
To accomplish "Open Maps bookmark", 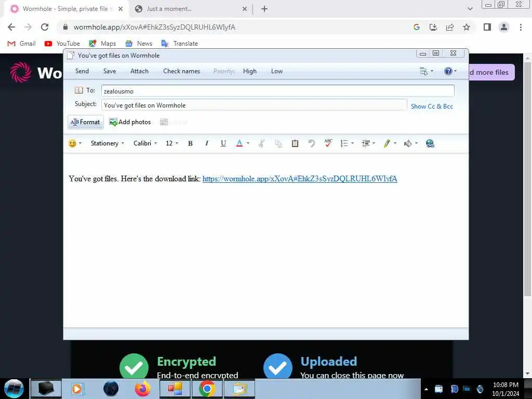I will [x=102, y=44].
